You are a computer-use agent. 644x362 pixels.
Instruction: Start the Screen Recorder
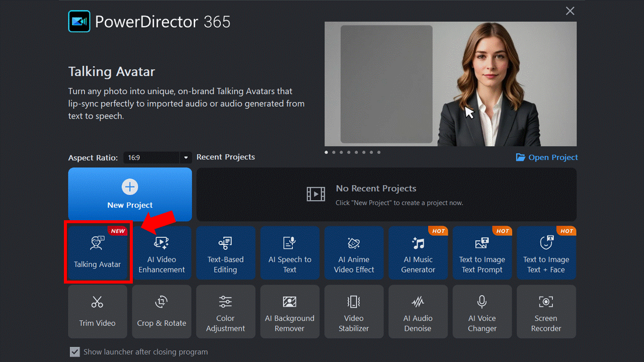pyautogui.click(x=546, y=312)
